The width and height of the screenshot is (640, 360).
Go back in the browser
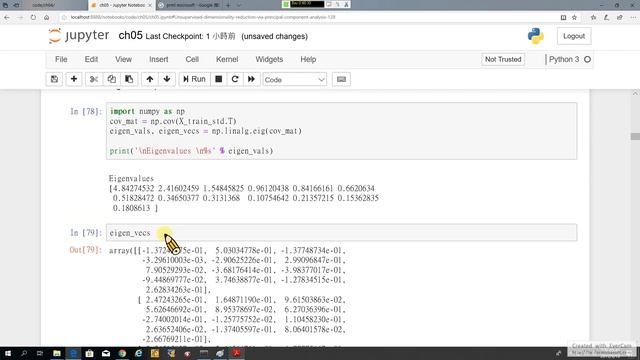pyautogui.click(x=7, y=18)
